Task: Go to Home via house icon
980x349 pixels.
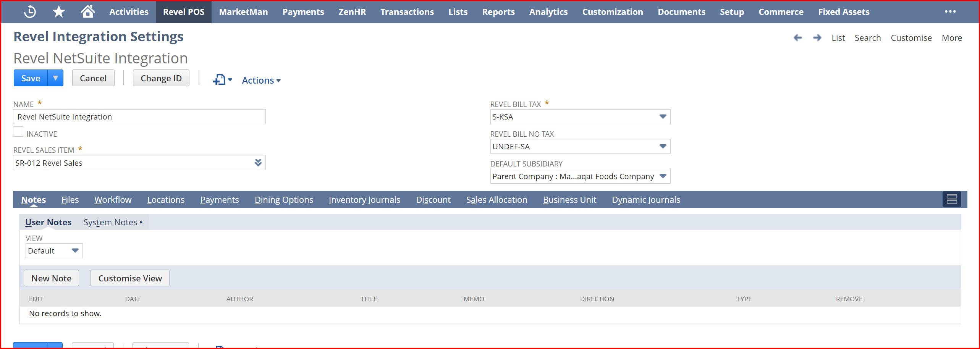Action: [87, 11]
